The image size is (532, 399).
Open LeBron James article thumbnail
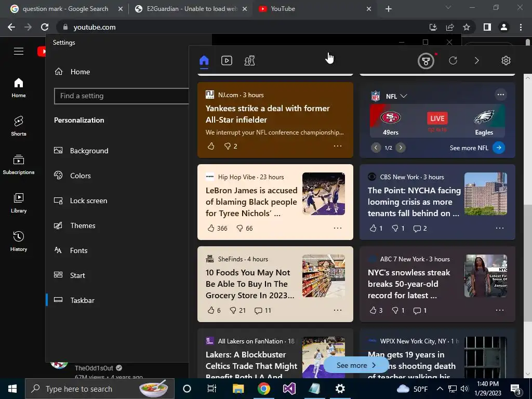point(324,194)
